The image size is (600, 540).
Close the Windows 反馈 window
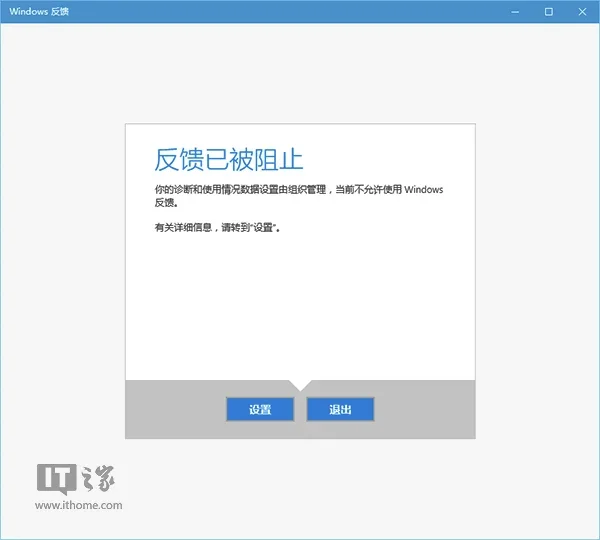(x=582, y=12)
